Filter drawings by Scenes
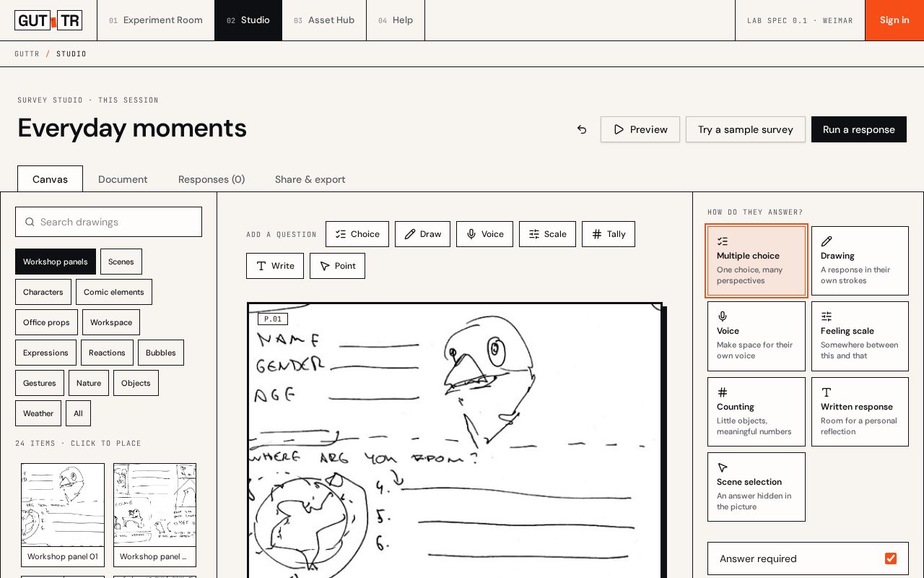 tap(121, 262)
